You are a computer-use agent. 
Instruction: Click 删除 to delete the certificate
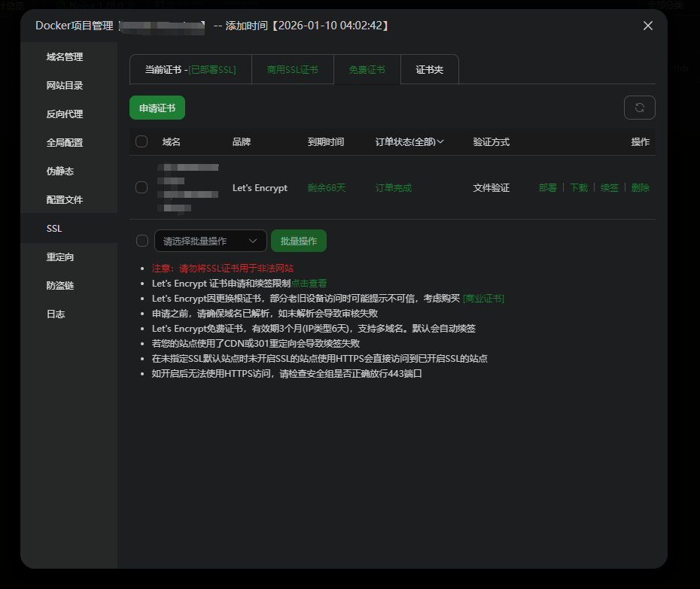640,188
